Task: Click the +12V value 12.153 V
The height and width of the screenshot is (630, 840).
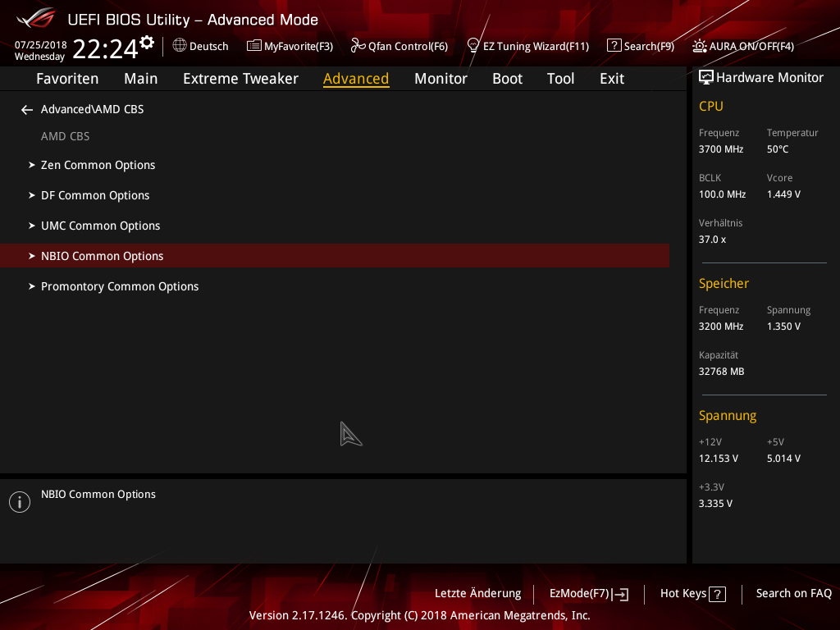Action: [x=719, y=459]
